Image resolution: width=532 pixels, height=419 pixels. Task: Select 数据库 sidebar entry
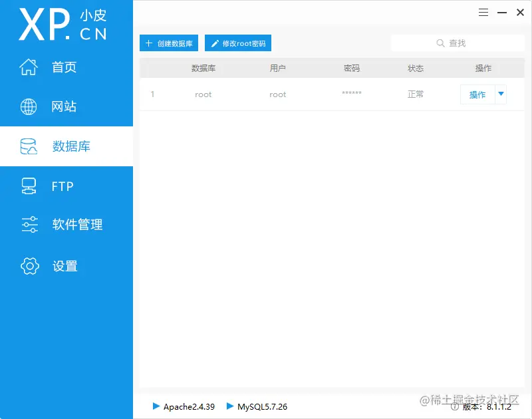click(66, 146)
